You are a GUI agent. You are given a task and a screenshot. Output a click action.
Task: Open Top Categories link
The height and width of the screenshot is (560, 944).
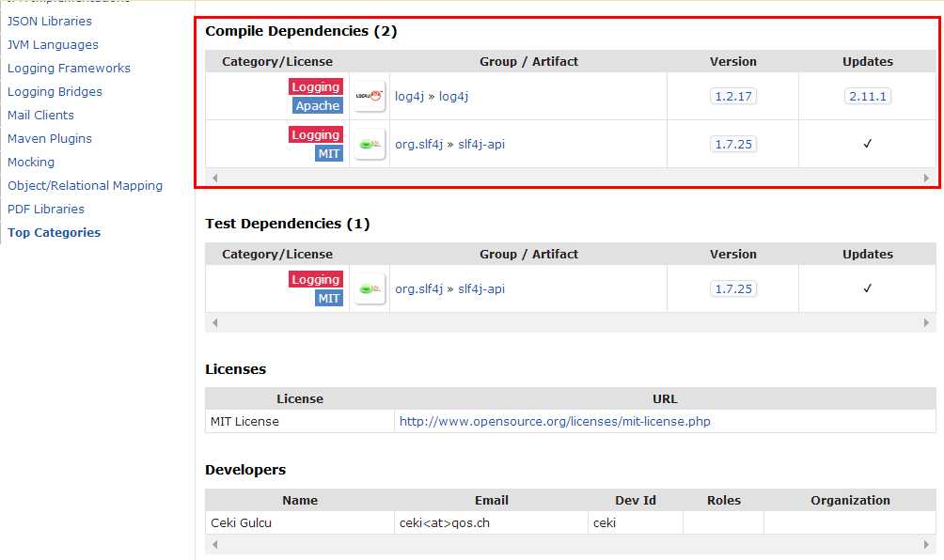point(55,232)
